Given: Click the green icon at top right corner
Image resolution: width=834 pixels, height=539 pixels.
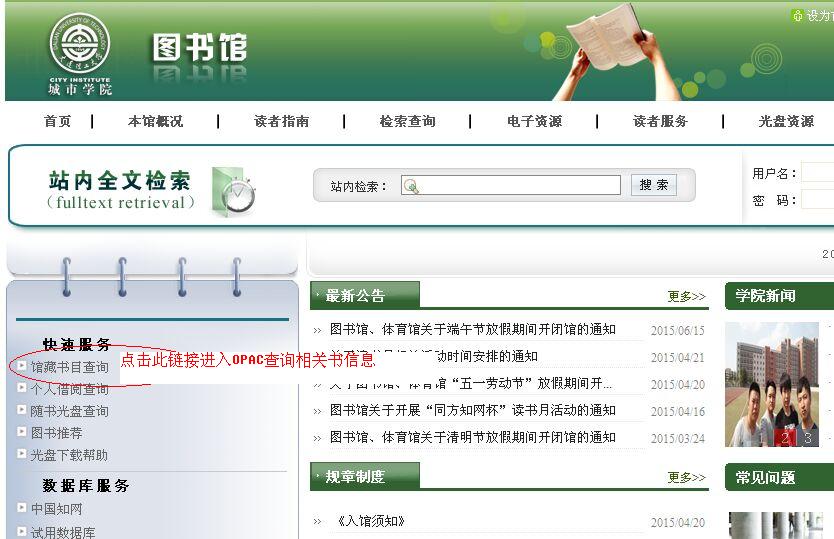Looking at the screenshot, I should [797, 15].
